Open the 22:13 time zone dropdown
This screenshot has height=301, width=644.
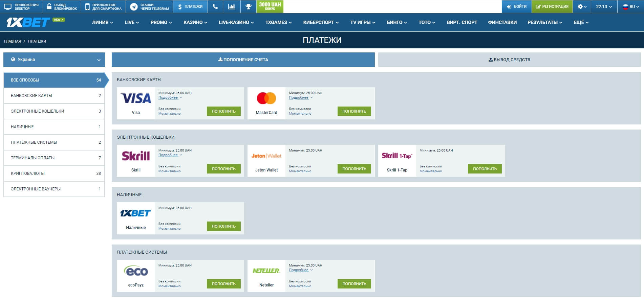[604, 6]
